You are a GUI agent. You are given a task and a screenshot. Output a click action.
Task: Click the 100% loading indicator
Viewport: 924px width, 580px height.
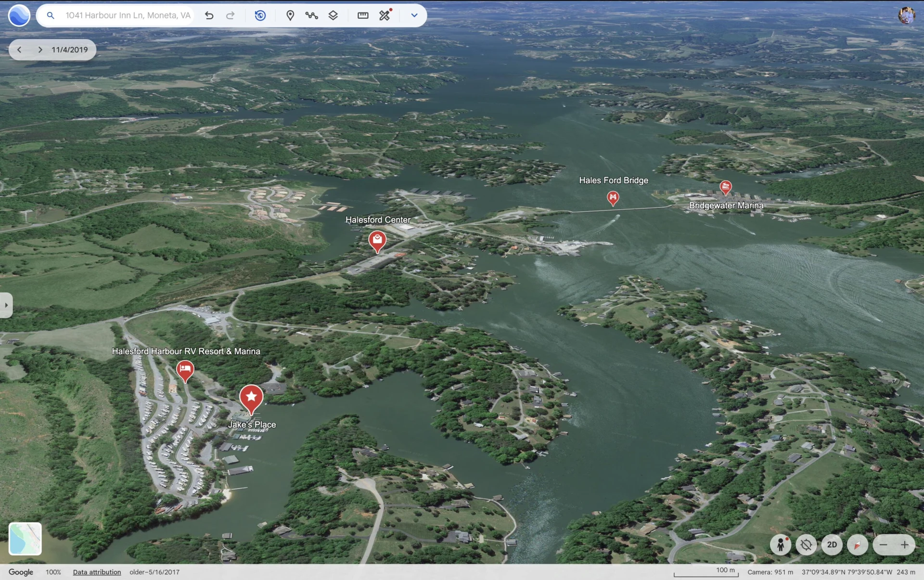pyautogui.click(x=53, y=572)
